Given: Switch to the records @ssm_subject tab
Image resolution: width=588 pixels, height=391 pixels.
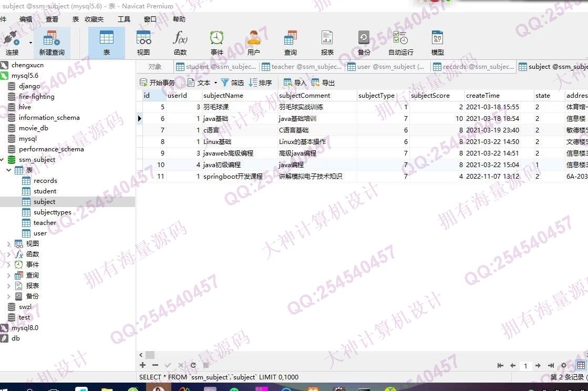Looking at the screenshot, I should point(473,67).
